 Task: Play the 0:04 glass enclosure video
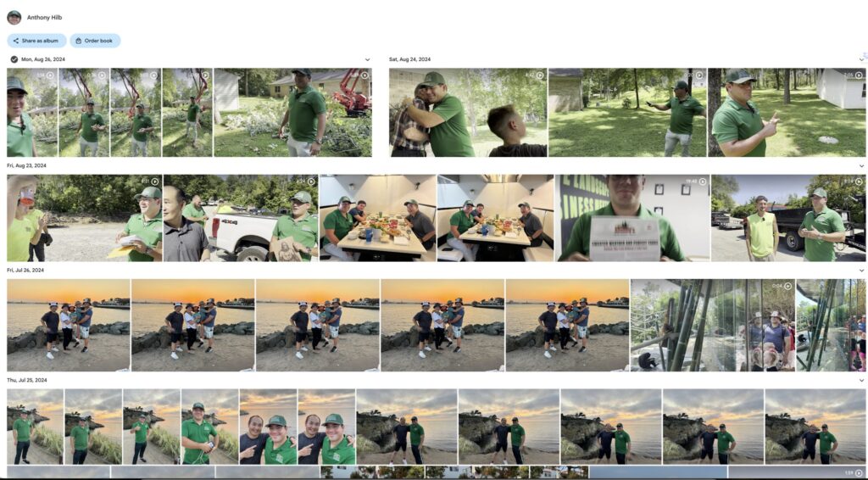(787, 287)
